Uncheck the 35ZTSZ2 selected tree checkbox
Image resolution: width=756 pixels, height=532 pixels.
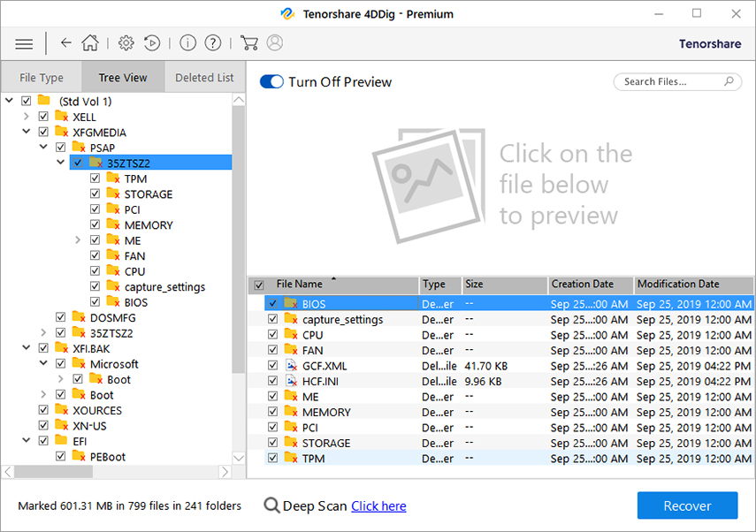click(x=78, y=163)
